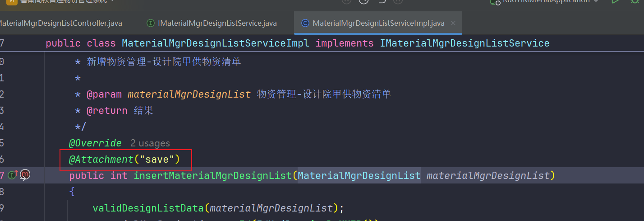Click the MaterialMgrDesignList parameter type

pos(359,175)
